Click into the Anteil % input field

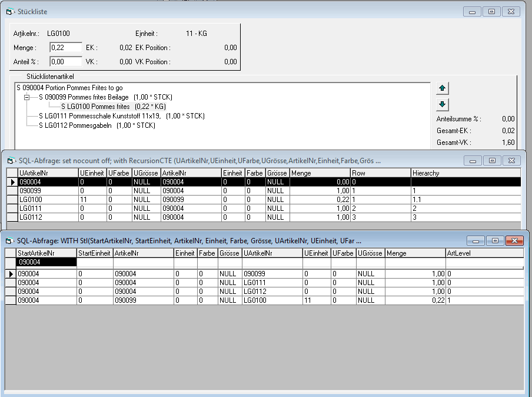tap(65, 61)
